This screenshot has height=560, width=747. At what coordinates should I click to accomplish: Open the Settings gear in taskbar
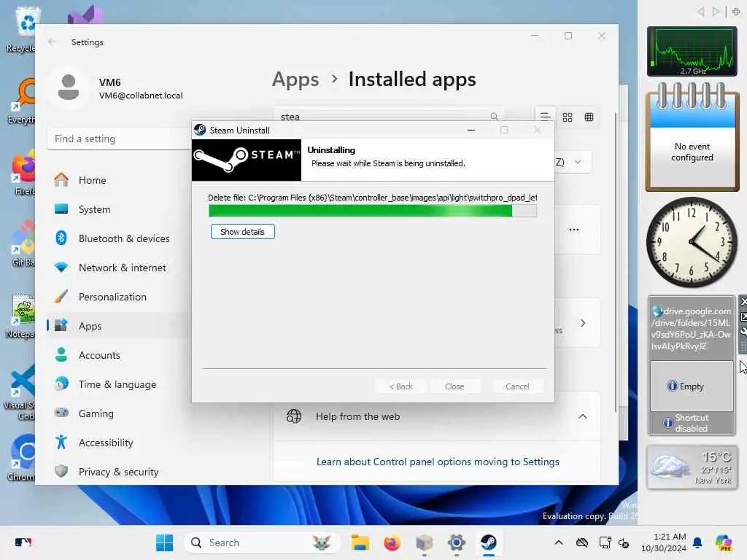pos(457,542)
